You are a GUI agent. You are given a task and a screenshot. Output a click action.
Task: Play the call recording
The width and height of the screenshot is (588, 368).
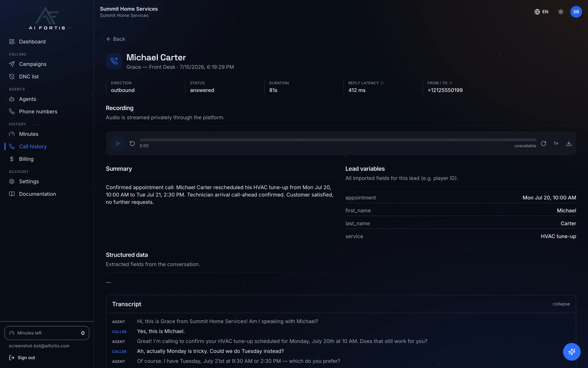[118, 144]
